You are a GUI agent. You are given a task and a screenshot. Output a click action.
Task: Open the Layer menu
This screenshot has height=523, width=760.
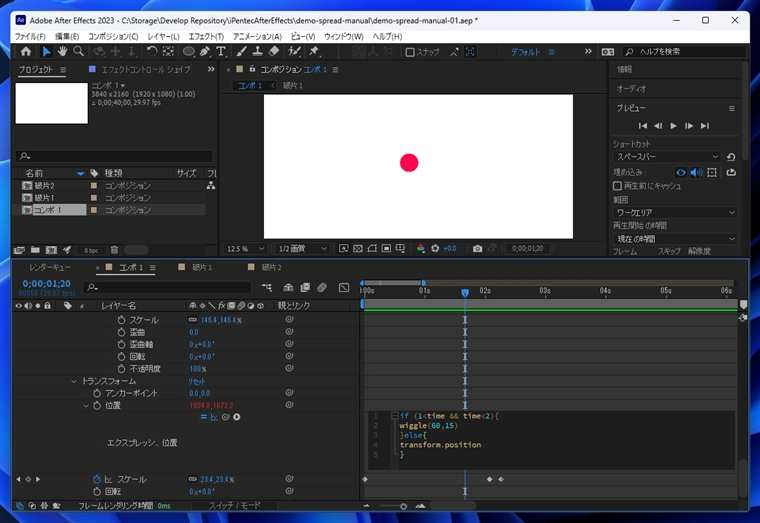[x=163, y=36]
